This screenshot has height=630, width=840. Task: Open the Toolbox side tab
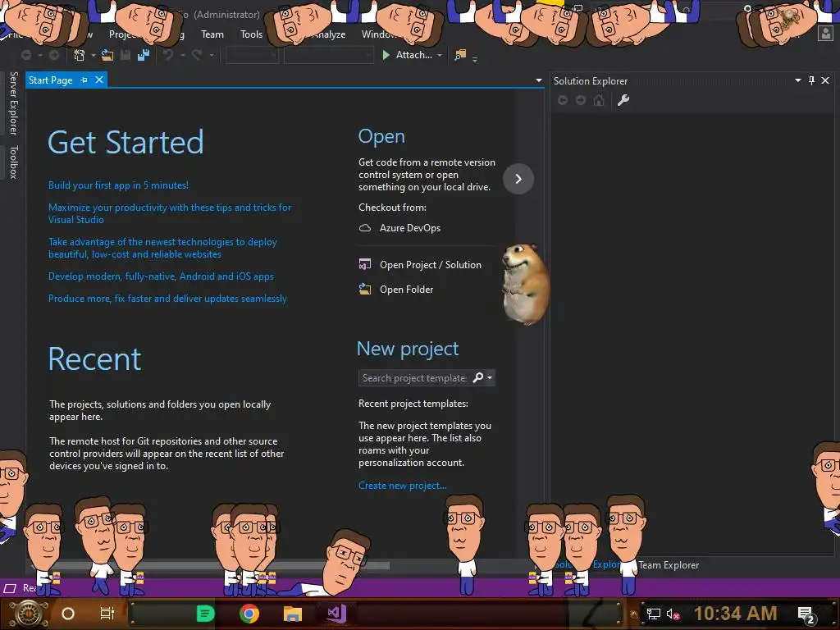pyautogui.click(x=14, y=162)
